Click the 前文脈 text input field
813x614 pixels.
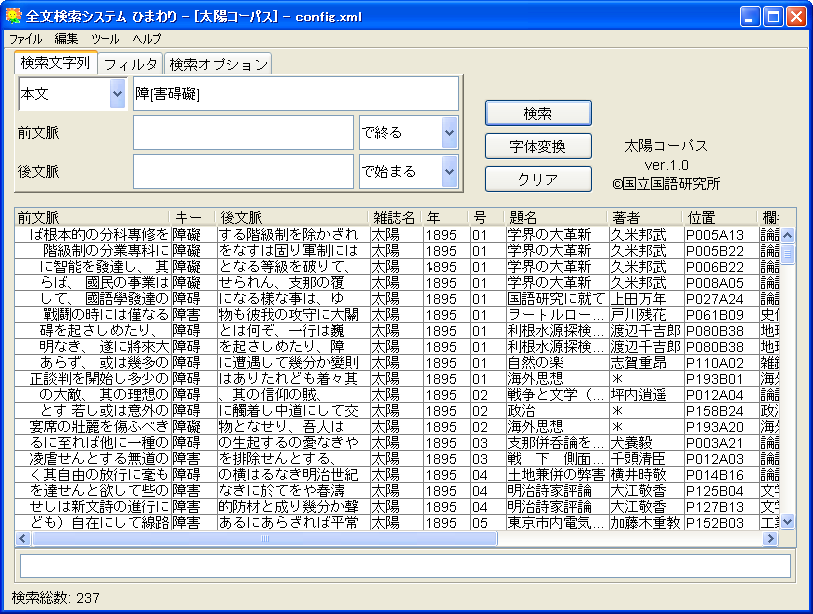[244, 132]
